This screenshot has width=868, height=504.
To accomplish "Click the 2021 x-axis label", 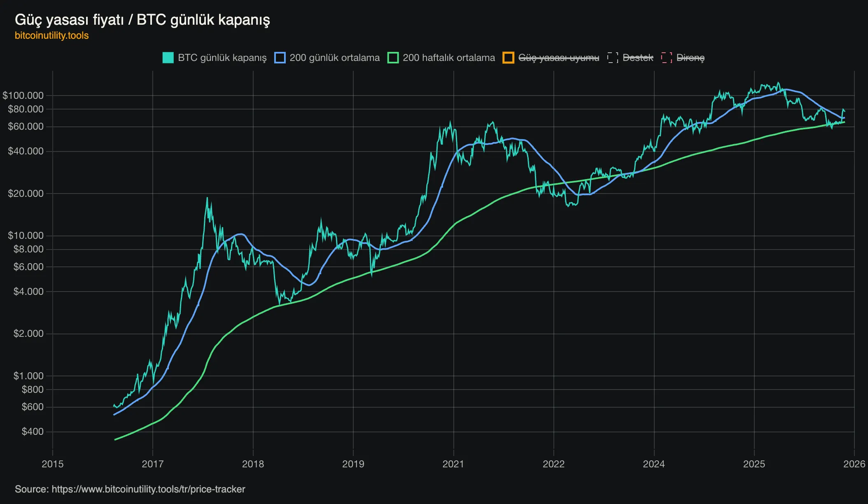I will (x=453, y=464).
